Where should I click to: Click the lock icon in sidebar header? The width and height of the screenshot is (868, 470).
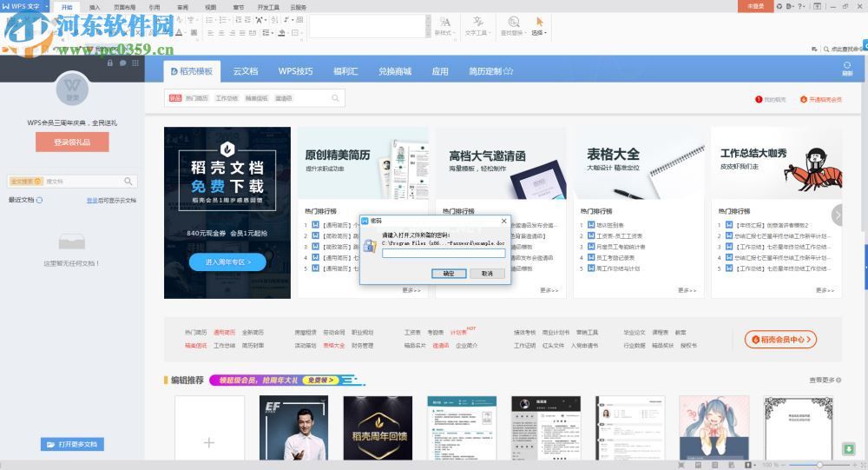109,63
